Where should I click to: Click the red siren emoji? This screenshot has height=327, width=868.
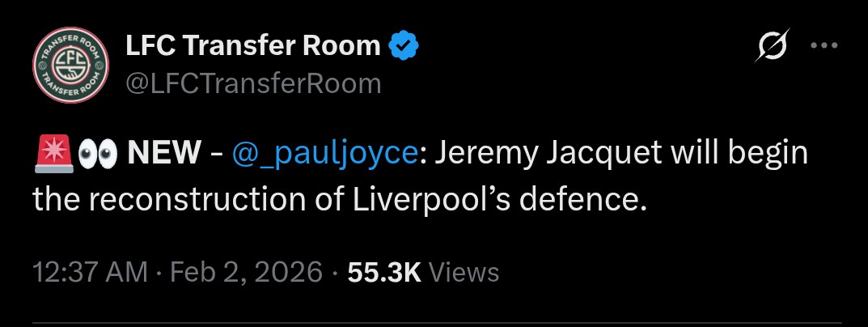(53, 153)
